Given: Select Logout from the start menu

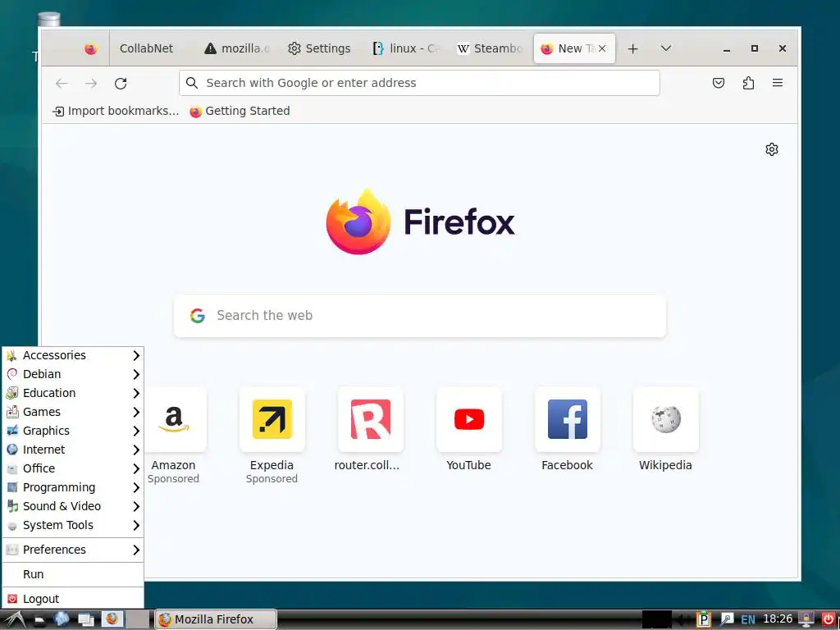Looking at the screenshot, I should point(73,599).
